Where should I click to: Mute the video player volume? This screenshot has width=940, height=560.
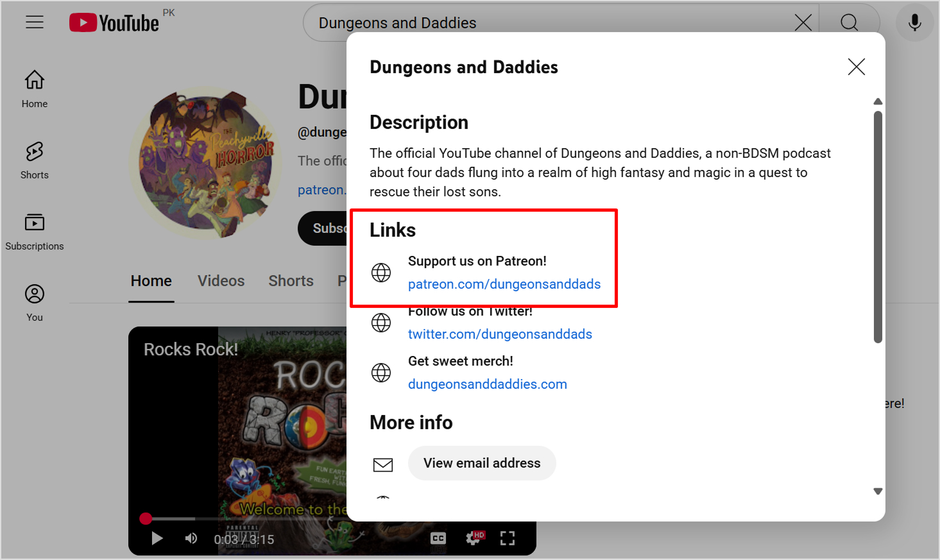[x=191, y=538]
